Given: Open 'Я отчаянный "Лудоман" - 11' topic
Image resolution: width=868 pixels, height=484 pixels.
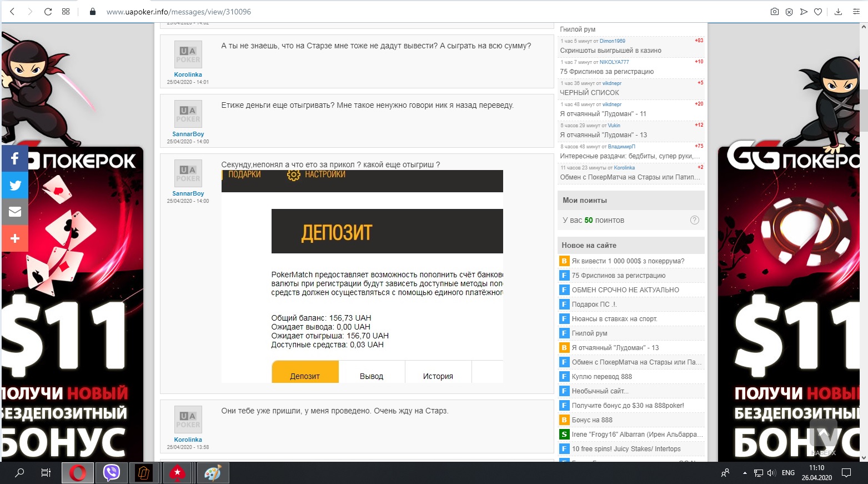Looking at the screenshot, I should tap(603, 114).
